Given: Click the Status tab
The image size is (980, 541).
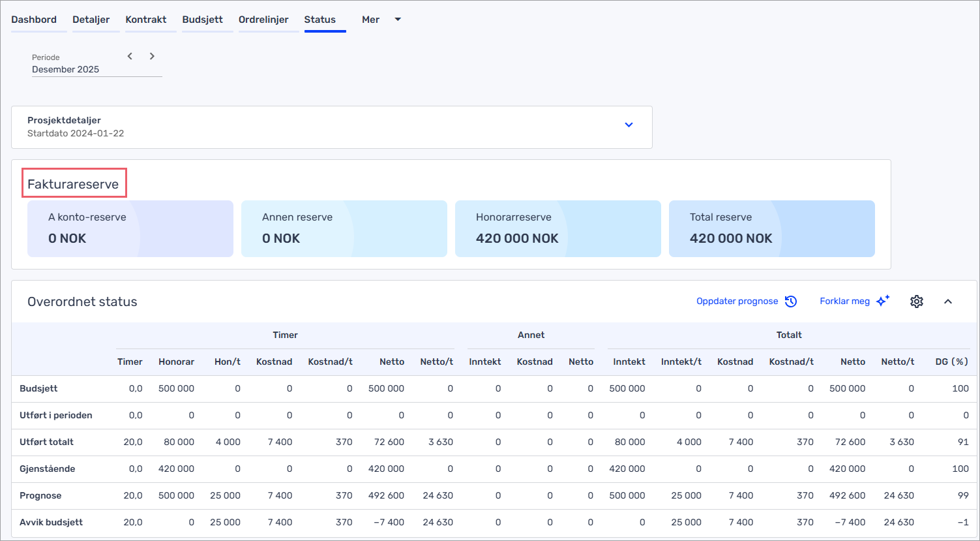Looking at the screenshot, I should coord(319,20).
